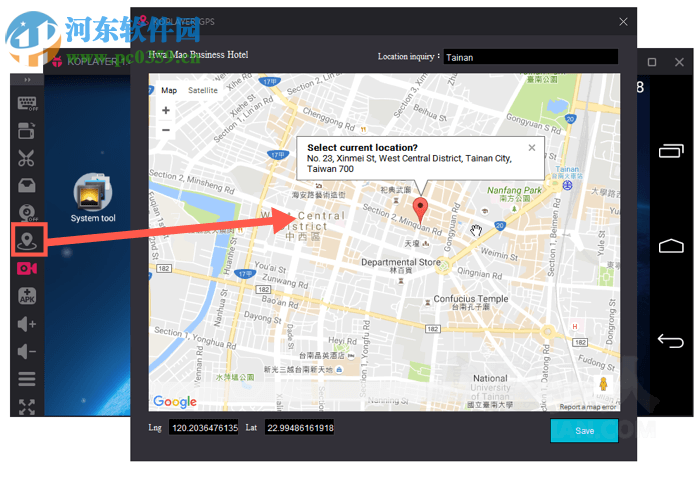Click the Google logo on map
The image size is (700, 477).
[175, 402]
